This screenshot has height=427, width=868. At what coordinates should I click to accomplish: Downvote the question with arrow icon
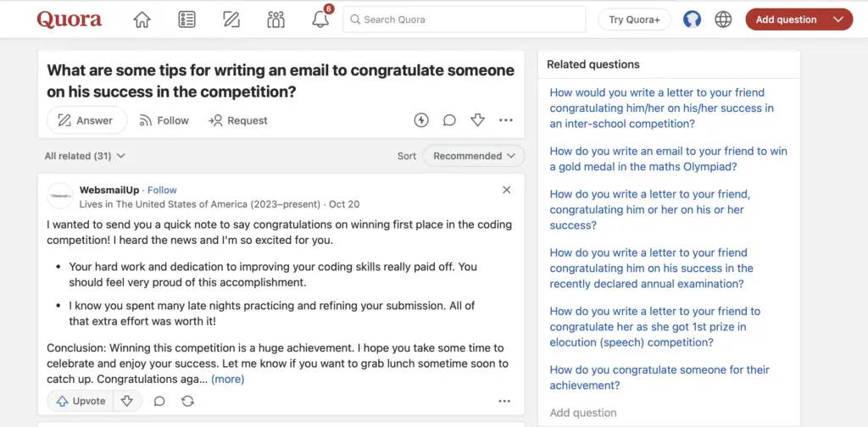pyautogui.click(x=477, y=120)
